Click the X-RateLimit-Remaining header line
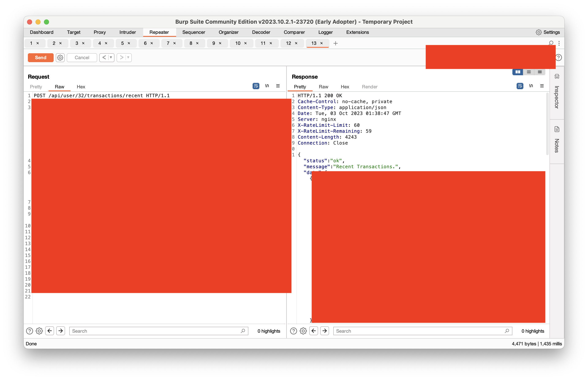This screenshot has width=588, height=380. pyautogui.click(x=334, y=131)
